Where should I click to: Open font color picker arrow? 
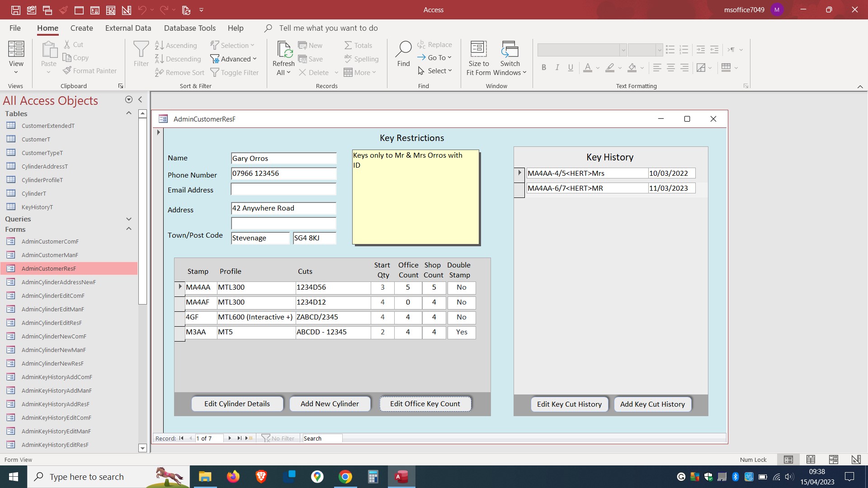[598, 68]
